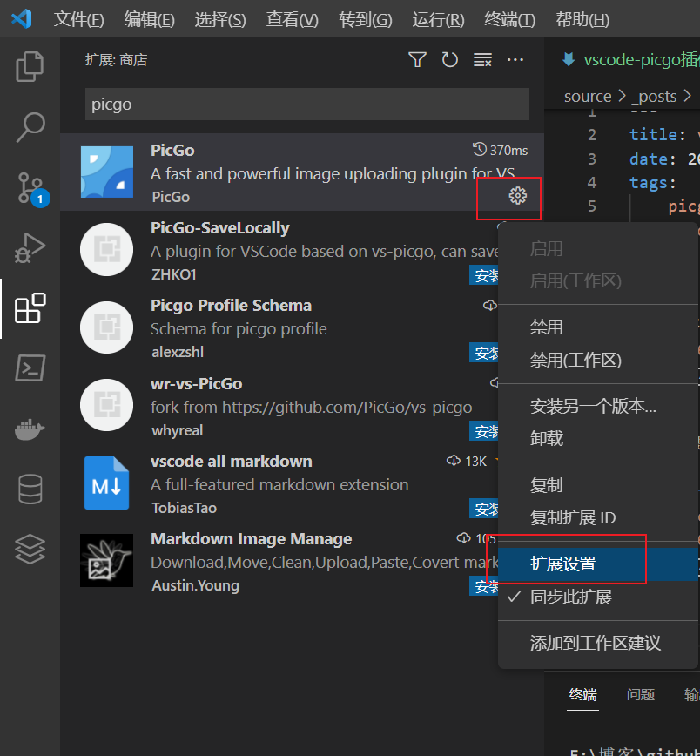Install the Markdown Image Manage extension
The image size is (700, 756).
pyautogui.click(x=484, y=587)
